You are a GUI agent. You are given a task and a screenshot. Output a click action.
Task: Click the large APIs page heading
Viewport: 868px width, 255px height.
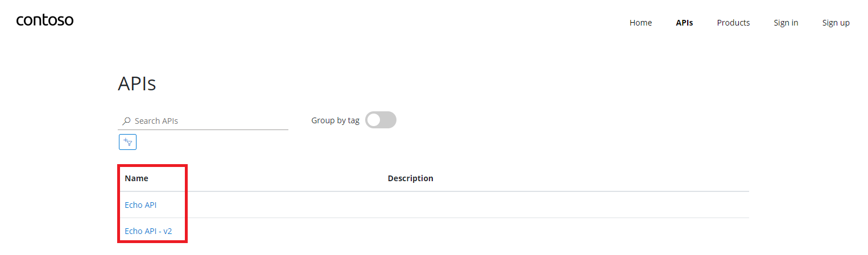click(x=137, y=83)
